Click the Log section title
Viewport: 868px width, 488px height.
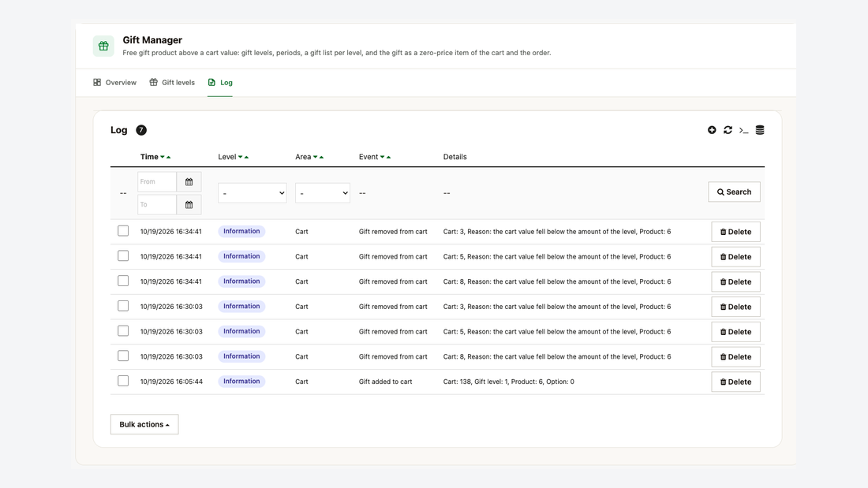pos(119,130)
